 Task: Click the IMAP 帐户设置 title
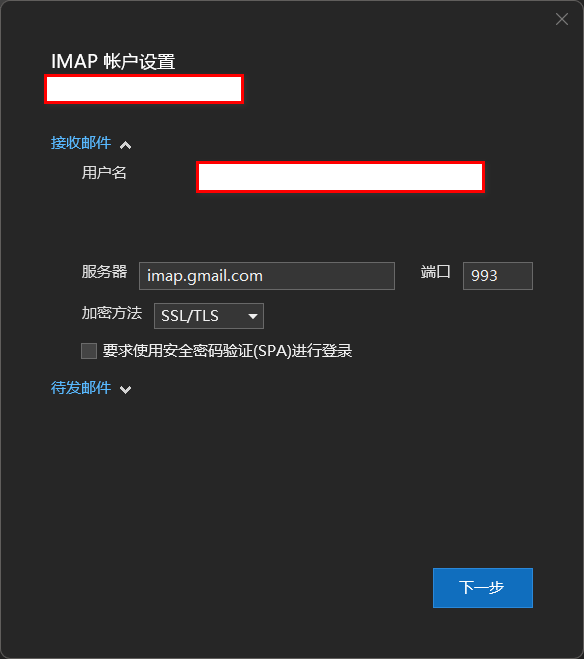pyautogui.click(x=113, y=61)
